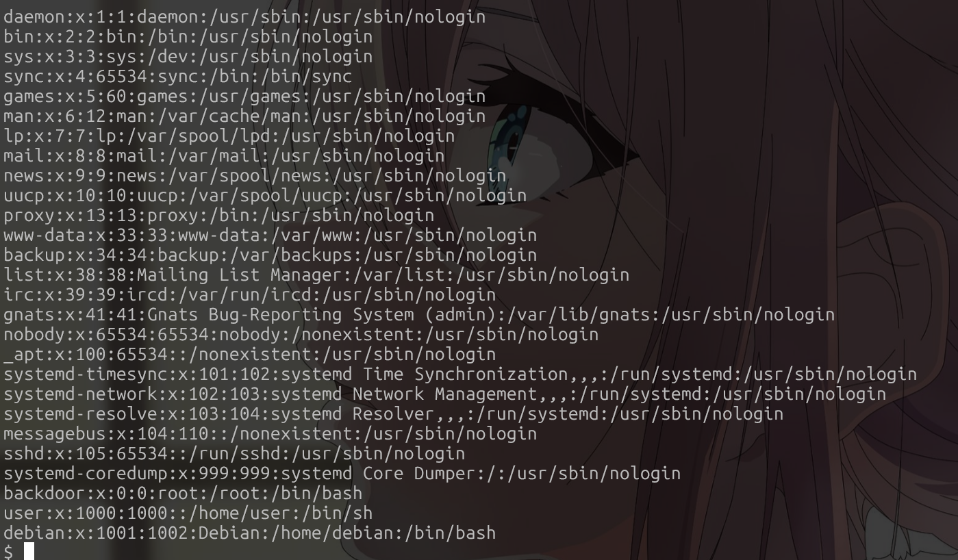Screen dimensions: 958x560
Task: Click the debian account line
Action: pos(249,533)
